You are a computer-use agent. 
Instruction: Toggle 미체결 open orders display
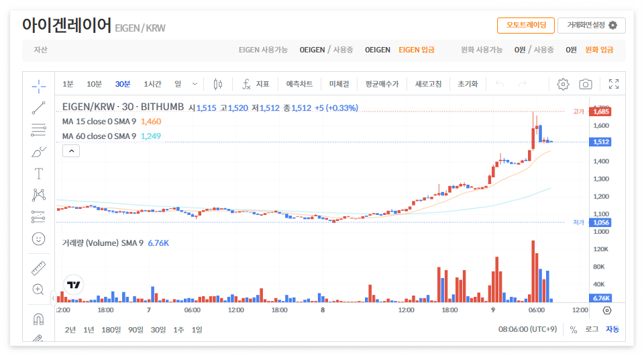pos(339,84)
